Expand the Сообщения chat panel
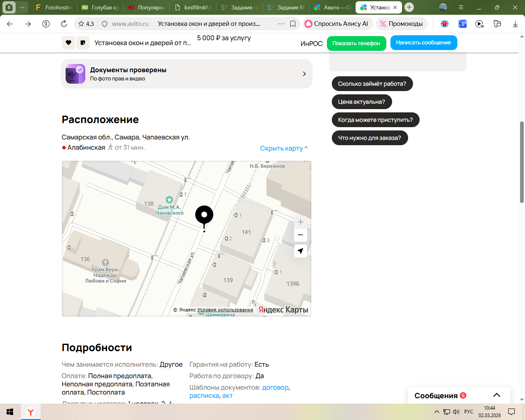 coord(459,395)
